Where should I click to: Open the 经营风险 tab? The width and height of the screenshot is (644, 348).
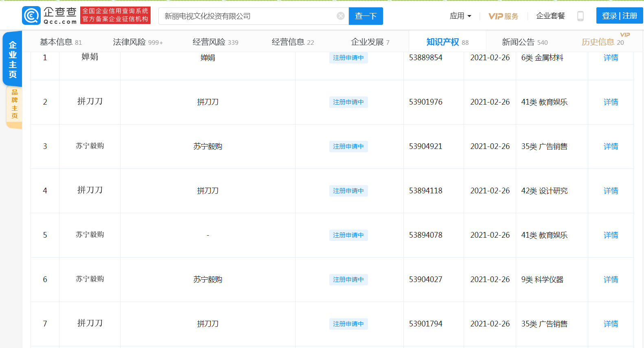[x=215, y=42]
